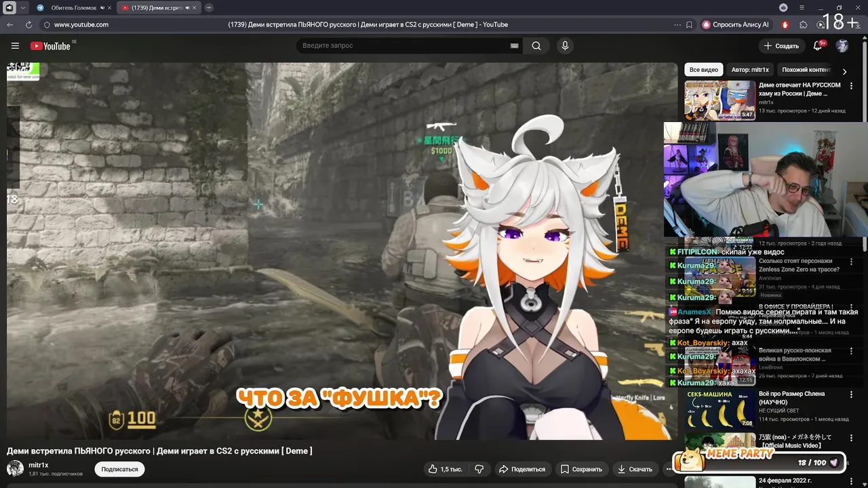Open YouTube notifications bell
Screen dimensions: 868x488
point(818,46)
